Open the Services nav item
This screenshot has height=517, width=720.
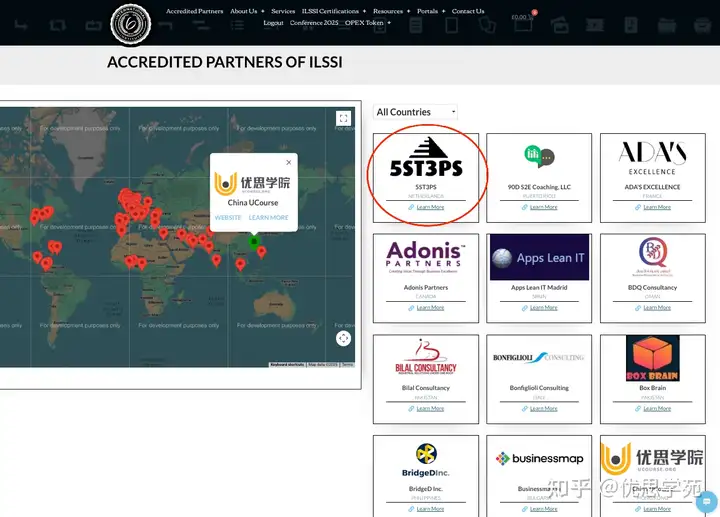click(283, 11)
